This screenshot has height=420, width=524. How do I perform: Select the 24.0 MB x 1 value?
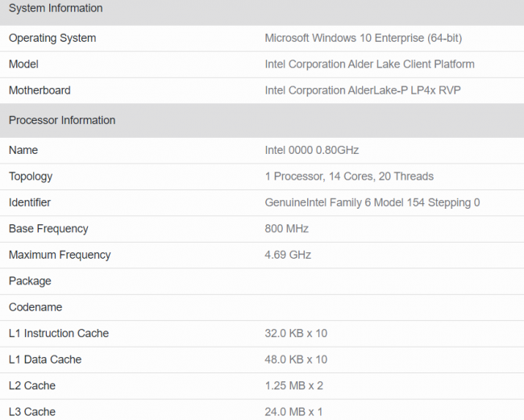point(293,411)
